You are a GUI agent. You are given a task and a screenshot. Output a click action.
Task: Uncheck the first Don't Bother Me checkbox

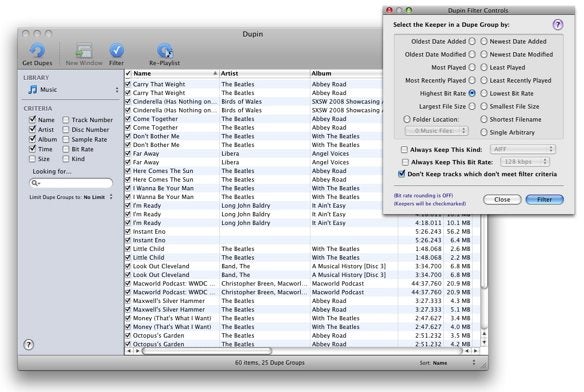click(x=128, y=136)
